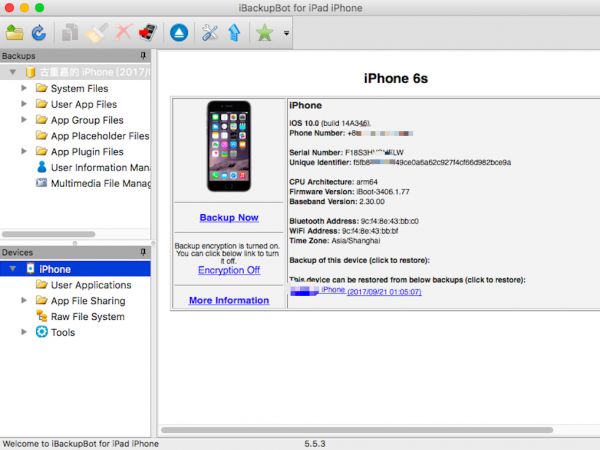Expand the User App Files folder
The width and height of the screenshot is (600, 450).
(x=24, y=104)
